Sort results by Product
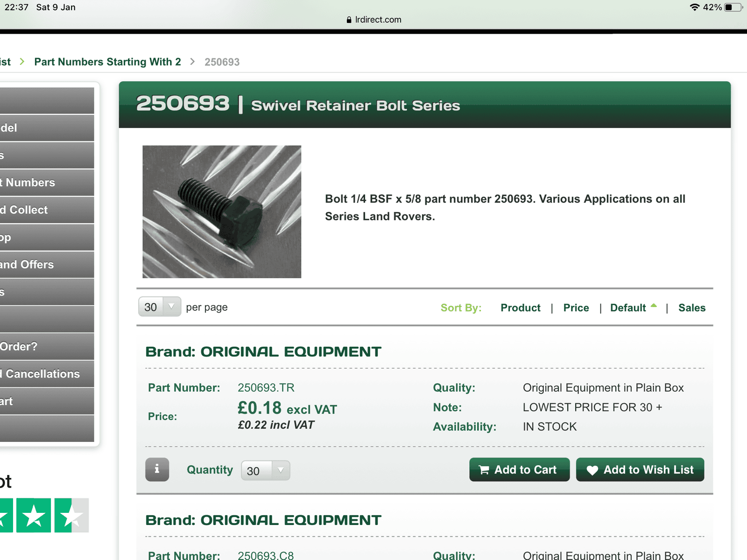Screen dimensions: 747x560 click(x=521, y=308)
